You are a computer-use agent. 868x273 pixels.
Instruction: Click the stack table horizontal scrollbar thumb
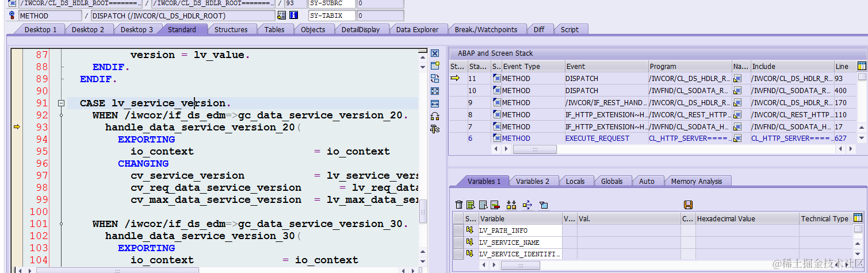pos(535,149)
